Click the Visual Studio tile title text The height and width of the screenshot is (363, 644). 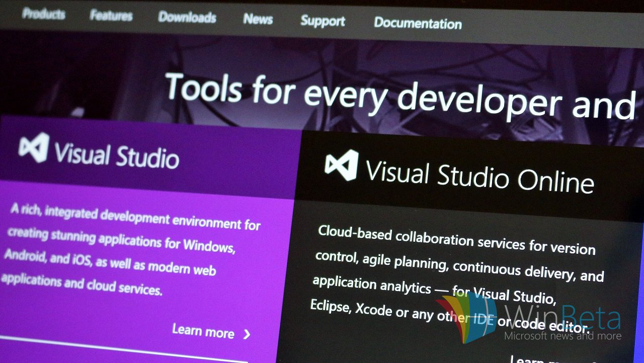pyautogui.click(x=117, y=155)
